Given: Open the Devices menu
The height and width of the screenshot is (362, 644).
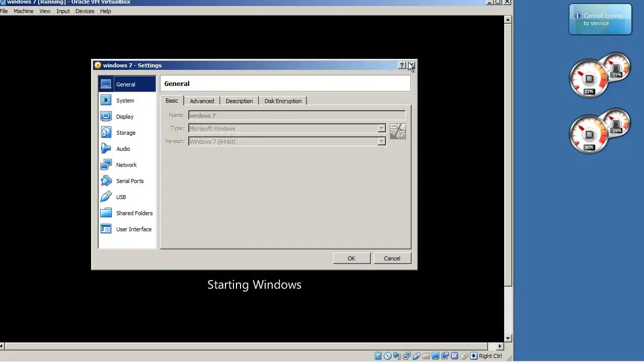Looking at the screenshot, I should tap(85, 11).
